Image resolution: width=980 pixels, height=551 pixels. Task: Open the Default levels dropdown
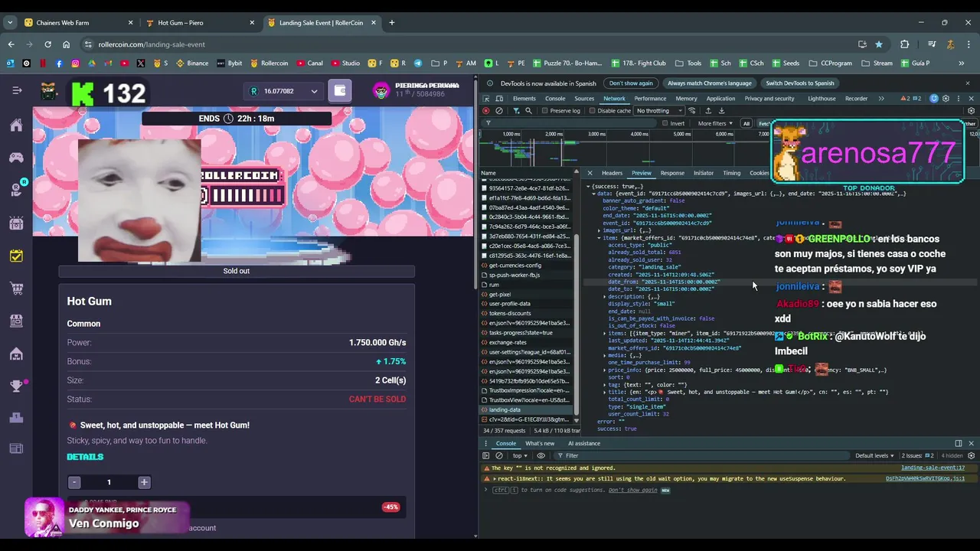pyautogui.click(x=875, y=455)
